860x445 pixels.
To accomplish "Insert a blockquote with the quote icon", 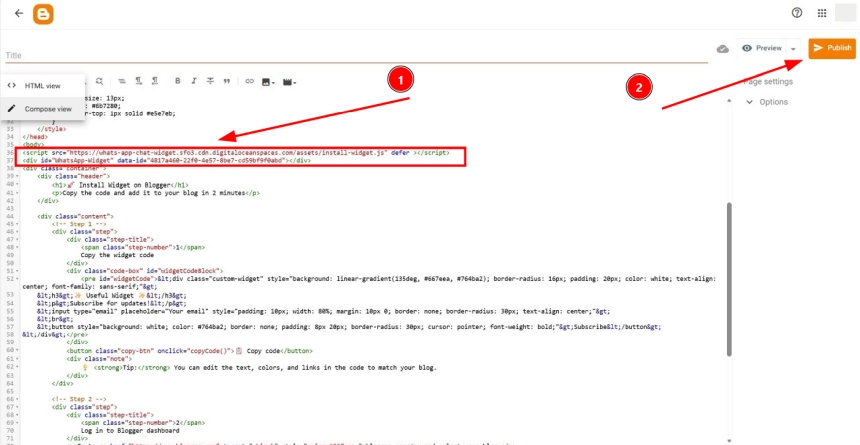I will 227,81.
